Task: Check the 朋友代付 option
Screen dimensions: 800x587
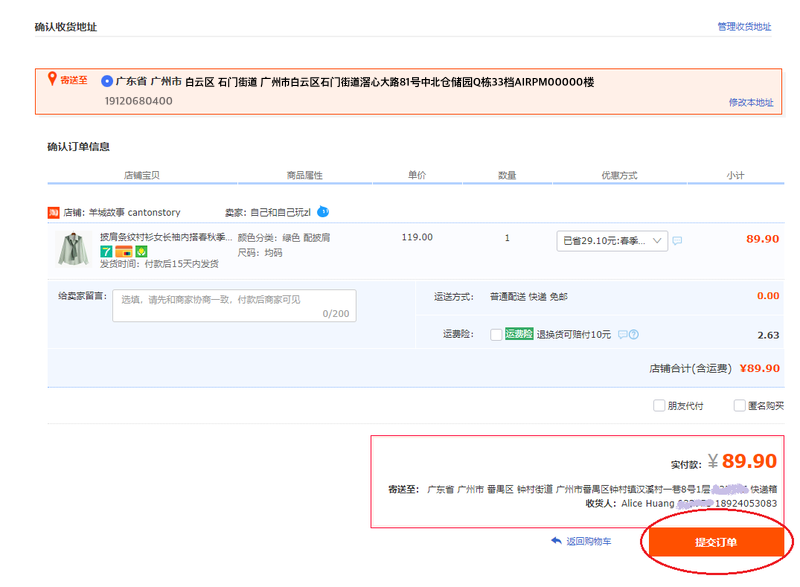Action: (x=659, y=406)
